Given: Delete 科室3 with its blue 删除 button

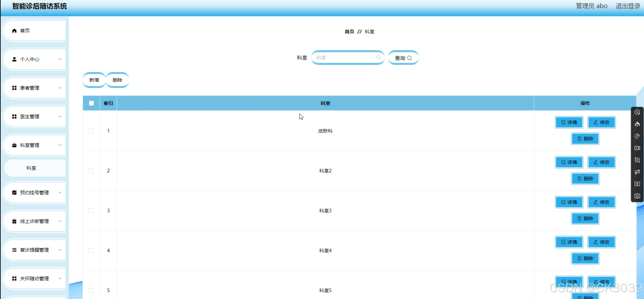Looking at the screenshot, I should click(x=585, y=219).
